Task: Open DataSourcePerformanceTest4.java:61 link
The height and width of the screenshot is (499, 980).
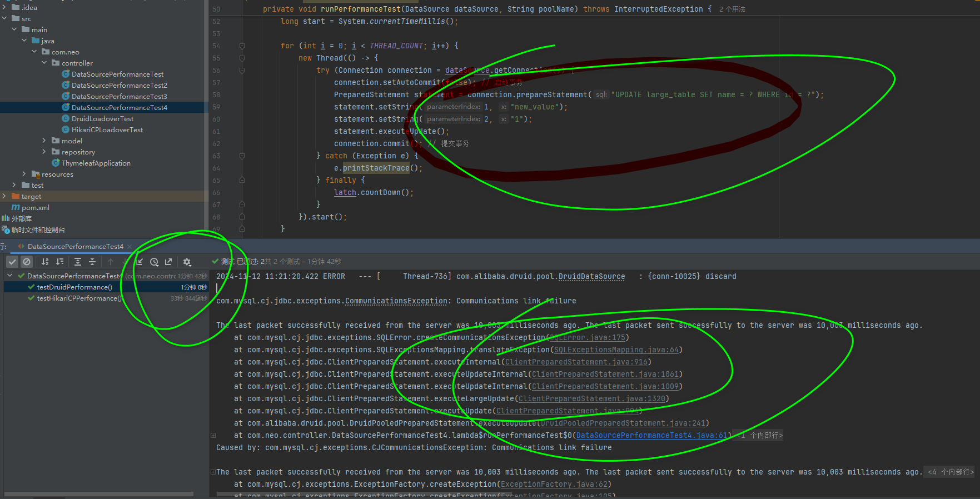Action: coord(652,435)
